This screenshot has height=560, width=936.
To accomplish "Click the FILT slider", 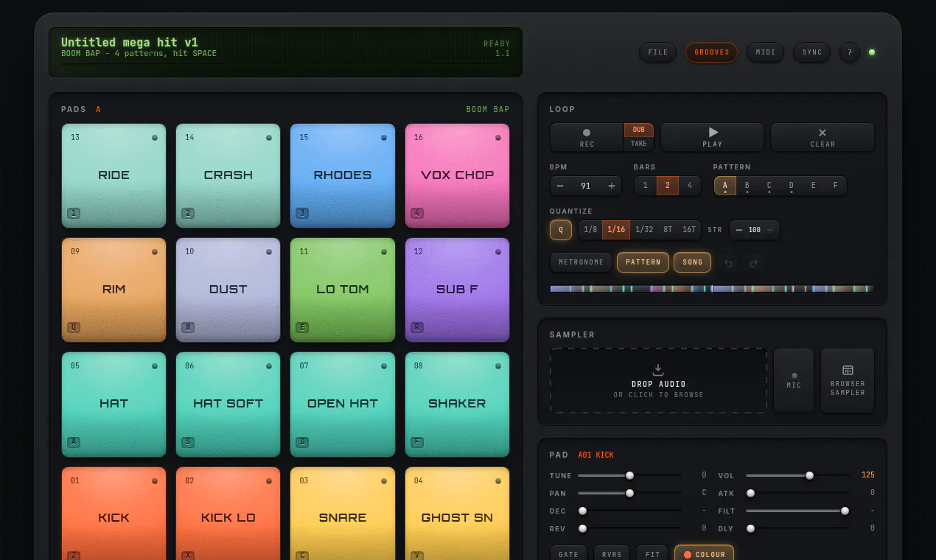I will pyautogui.click(x=797, y=511).
